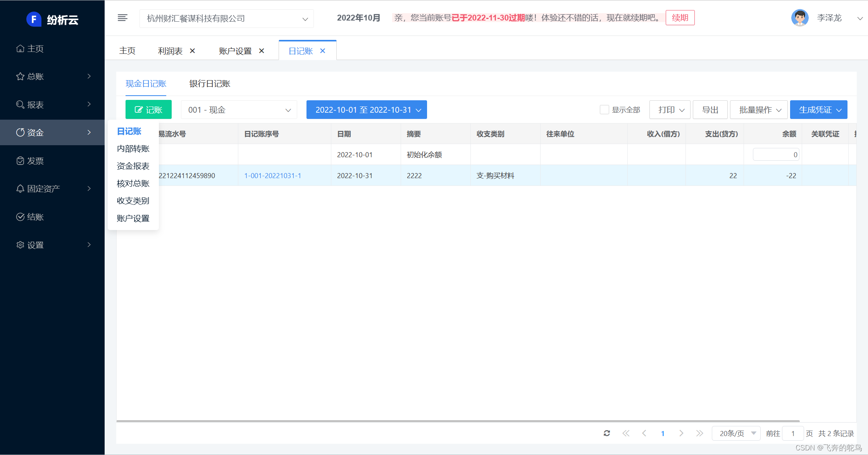868x455 pixels.
Task: Click the 纷析云 logo icon
Action: [x=34, y=19]
